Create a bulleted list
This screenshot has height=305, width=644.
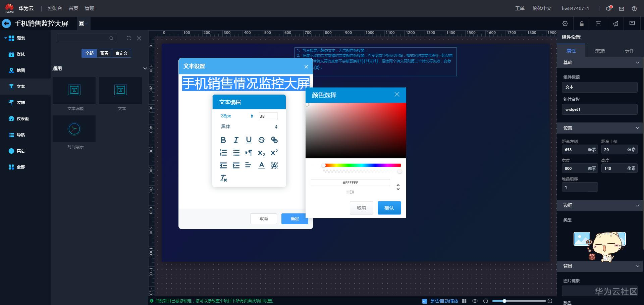coord(236,153)
